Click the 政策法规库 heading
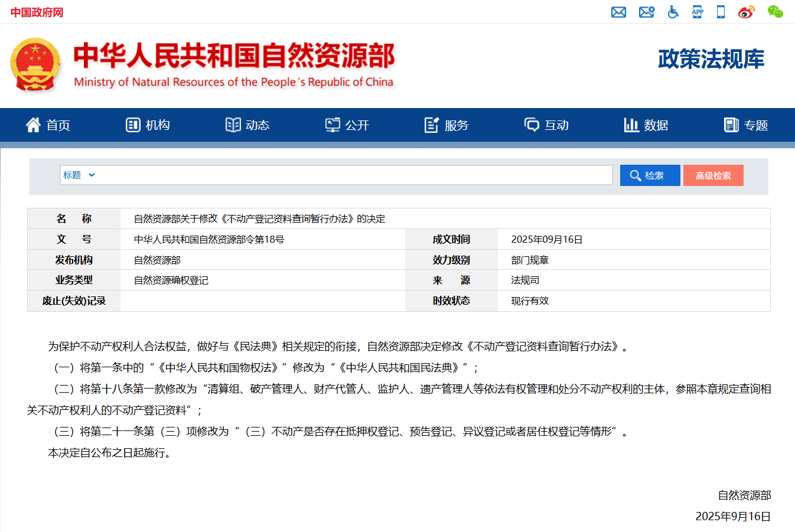The height and width of the screenshot is (532, 795). tap(711, 59)
